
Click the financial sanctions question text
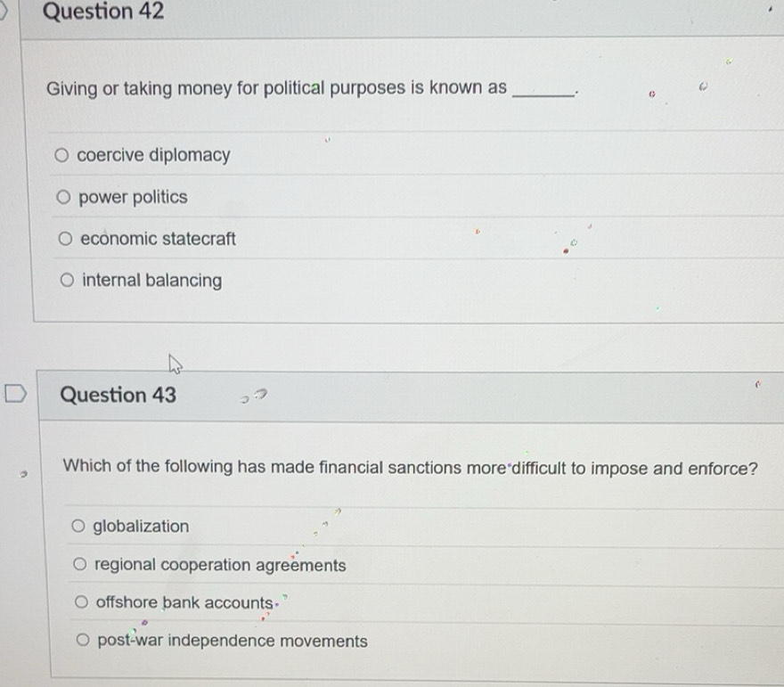tap(411, 467)
